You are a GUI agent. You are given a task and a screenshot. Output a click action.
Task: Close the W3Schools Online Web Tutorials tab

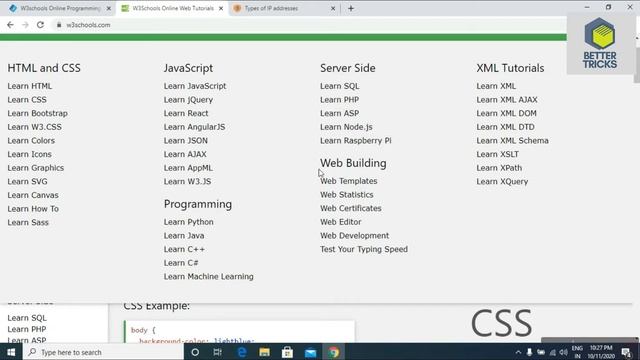point(221,8)
